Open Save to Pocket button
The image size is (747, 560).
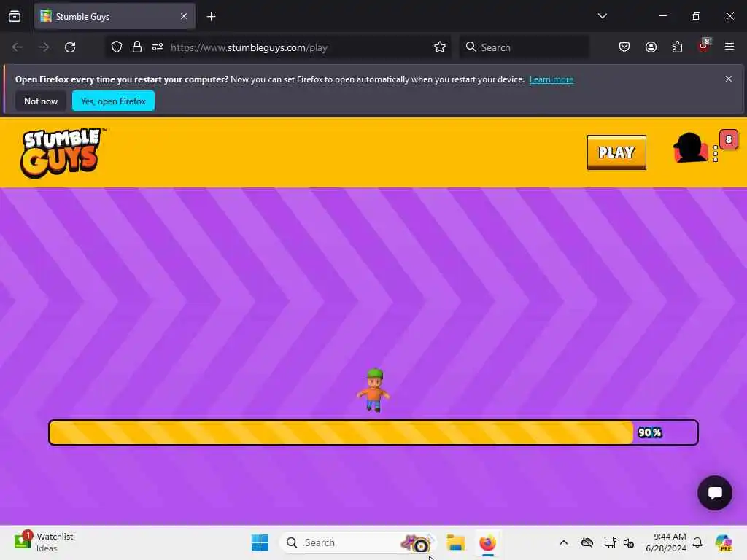coord(624,47)
